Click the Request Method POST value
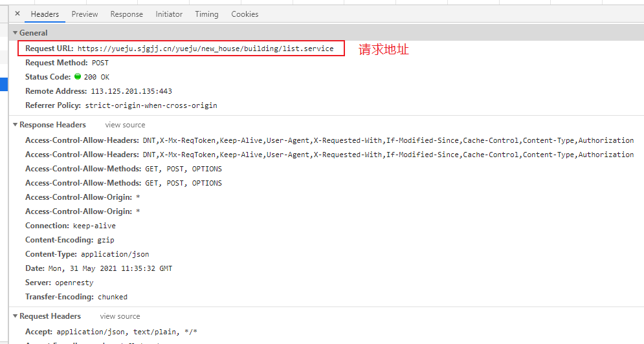 [x=100, y=63]
